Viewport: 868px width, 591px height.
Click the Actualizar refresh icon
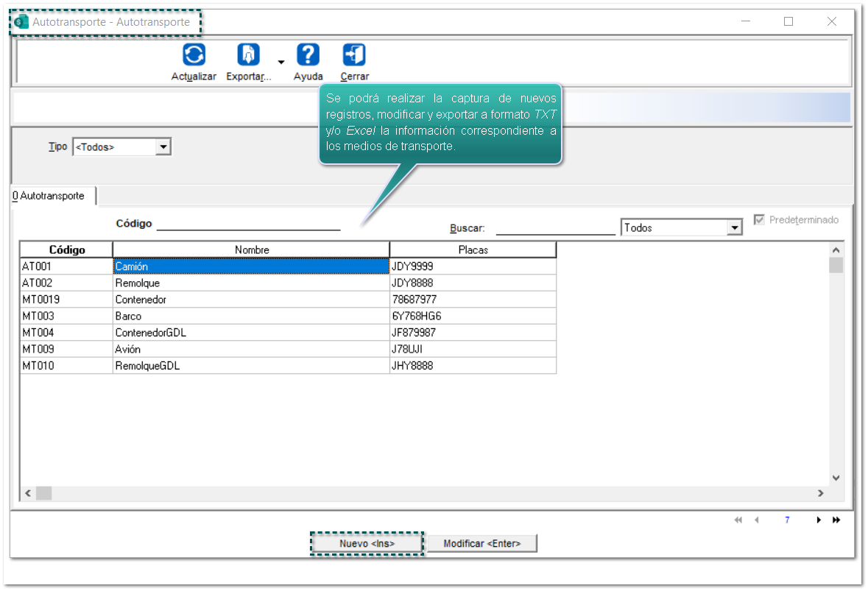[194, 55]
